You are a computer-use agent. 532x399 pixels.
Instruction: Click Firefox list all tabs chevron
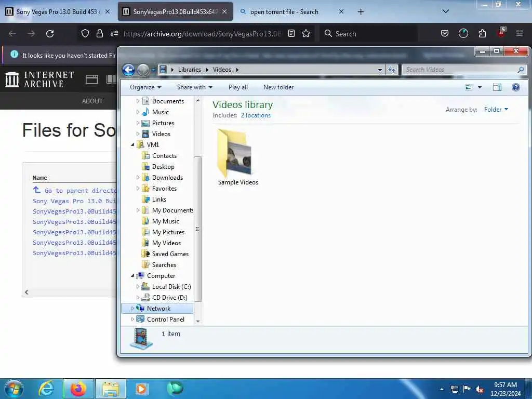click(445, 11)
